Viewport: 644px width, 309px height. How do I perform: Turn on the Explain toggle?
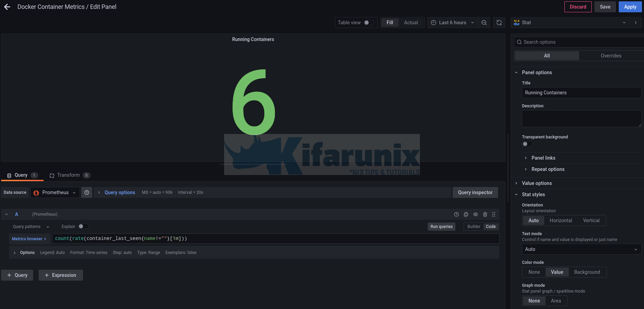tap(83, 226)
